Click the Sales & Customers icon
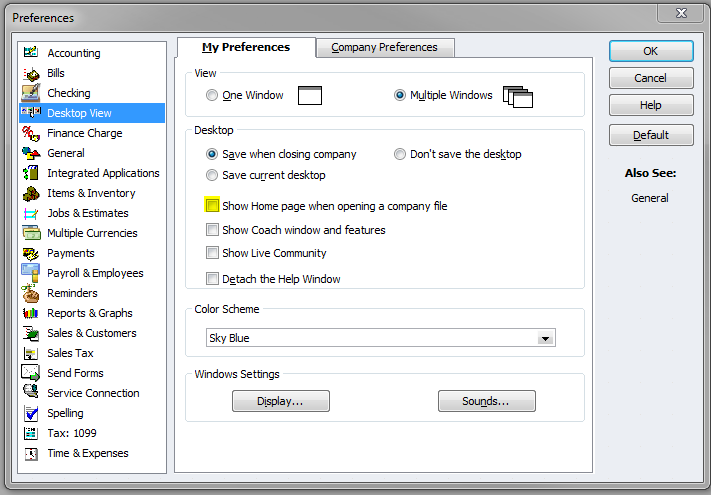 pos(31,333)
